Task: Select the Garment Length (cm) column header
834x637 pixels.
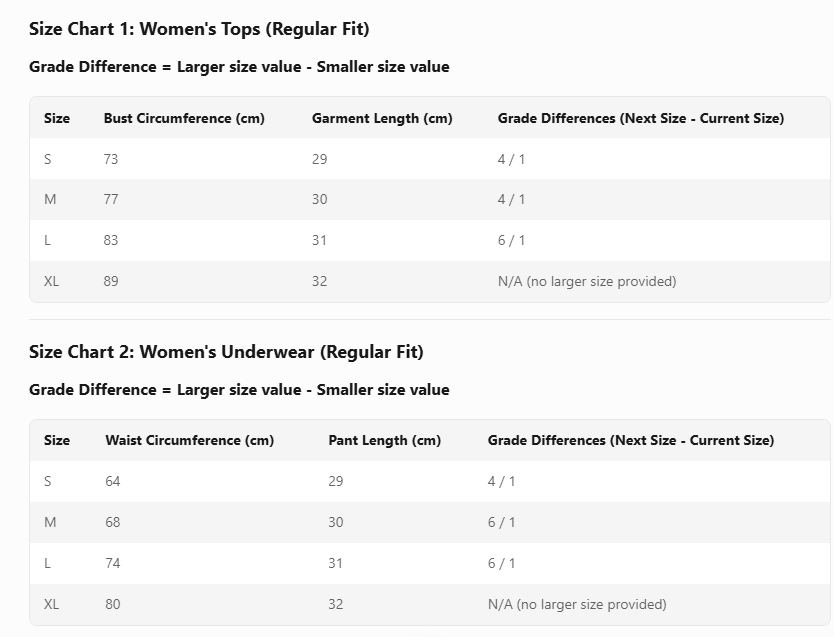Action: tap(382, 118)
